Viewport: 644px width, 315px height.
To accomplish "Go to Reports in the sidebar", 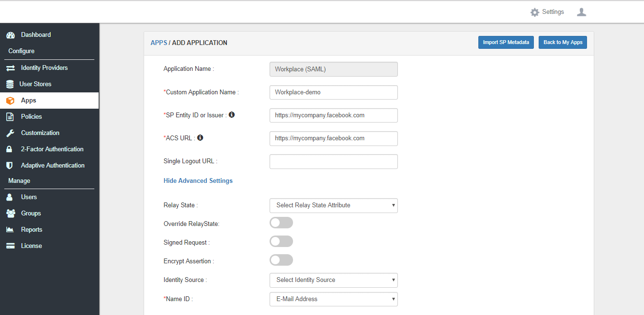I will click(x=32, y=230).
